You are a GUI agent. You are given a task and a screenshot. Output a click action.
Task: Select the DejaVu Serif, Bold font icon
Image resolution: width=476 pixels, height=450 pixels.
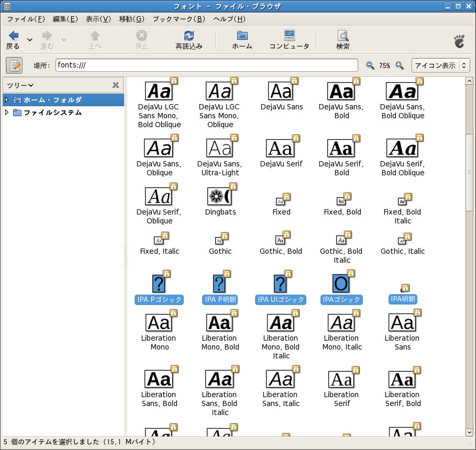[x=341, y=148]
